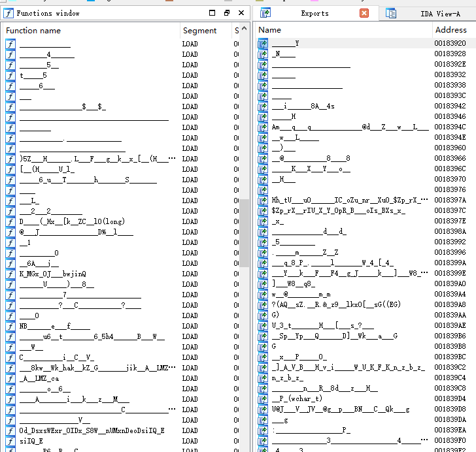Select export _N____
This screenshot has height=452, width=476.
click(x=284, y=54)
